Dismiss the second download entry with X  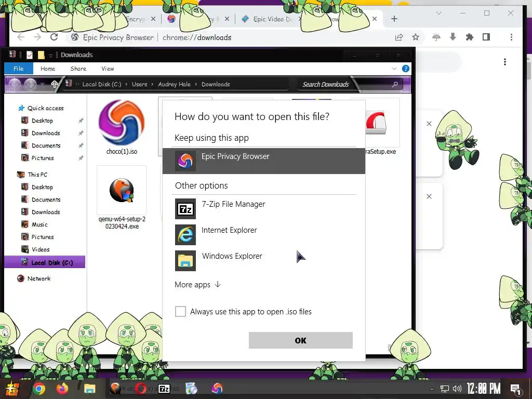coord(429,196)
